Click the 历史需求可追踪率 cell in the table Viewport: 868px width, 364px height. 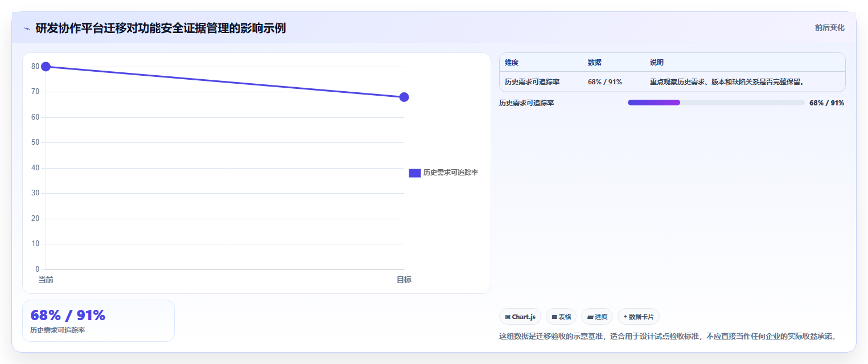pos(532,82)
